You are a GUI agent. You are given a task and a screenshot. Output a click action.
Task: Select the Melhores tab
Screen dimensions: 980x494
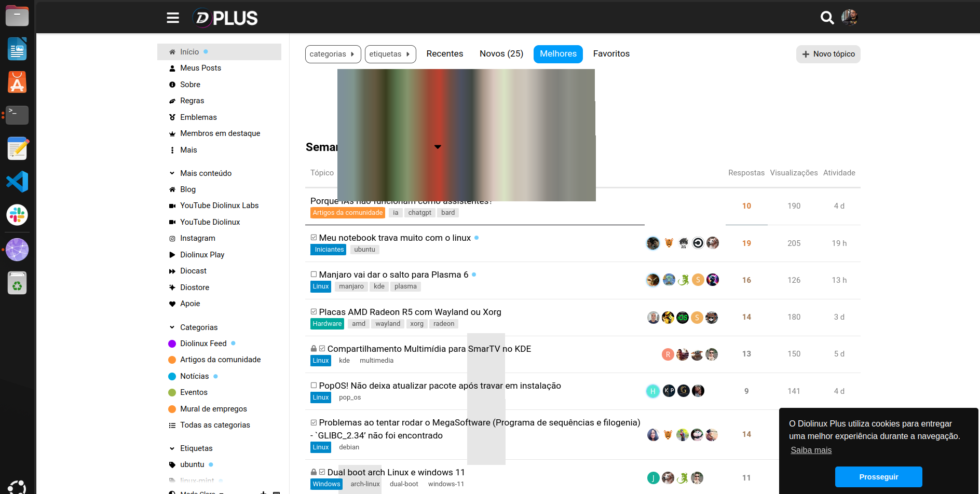click(x=558, y=54)
